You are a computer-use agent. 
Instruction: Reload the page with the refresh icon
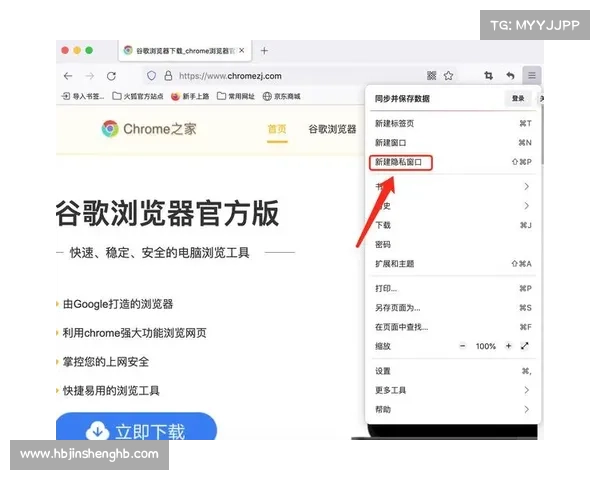point(111,76)
